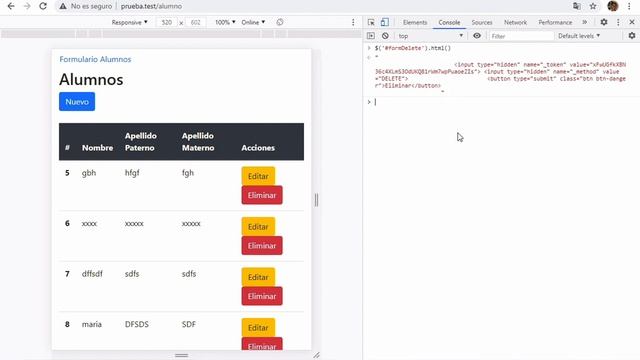Image resolution: width=640 pixels, height=360 pixels.
Task: Click Eliminar for student dffsdf
Action: click(x=262, y=296)
